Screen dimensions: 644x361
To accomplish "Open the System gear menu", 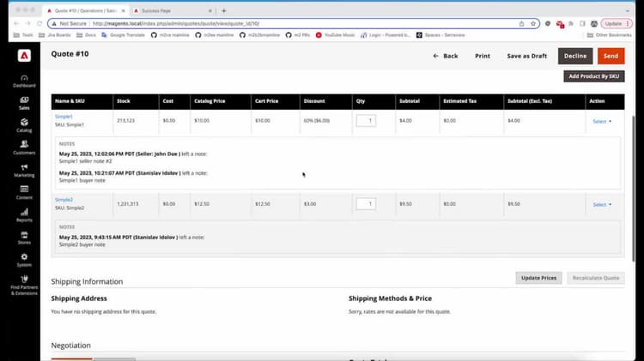I will click(x=24, y=260).
